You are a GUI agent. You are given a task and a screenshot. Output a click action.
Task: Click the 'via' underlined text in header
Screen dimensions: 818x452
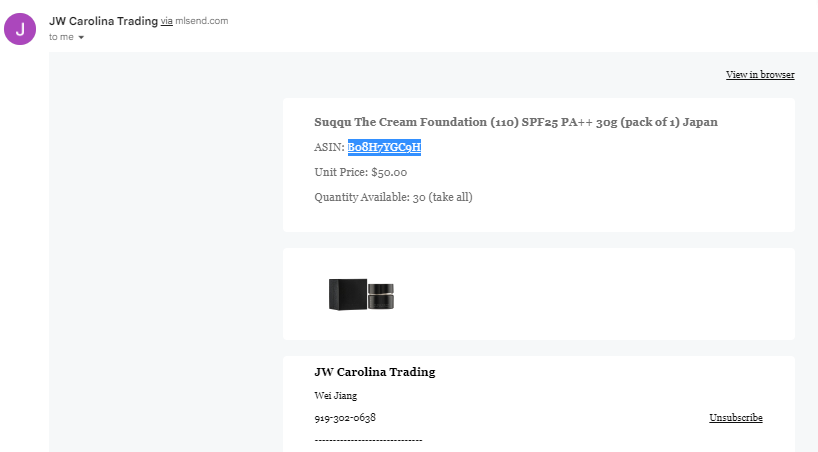pos(166,21)
